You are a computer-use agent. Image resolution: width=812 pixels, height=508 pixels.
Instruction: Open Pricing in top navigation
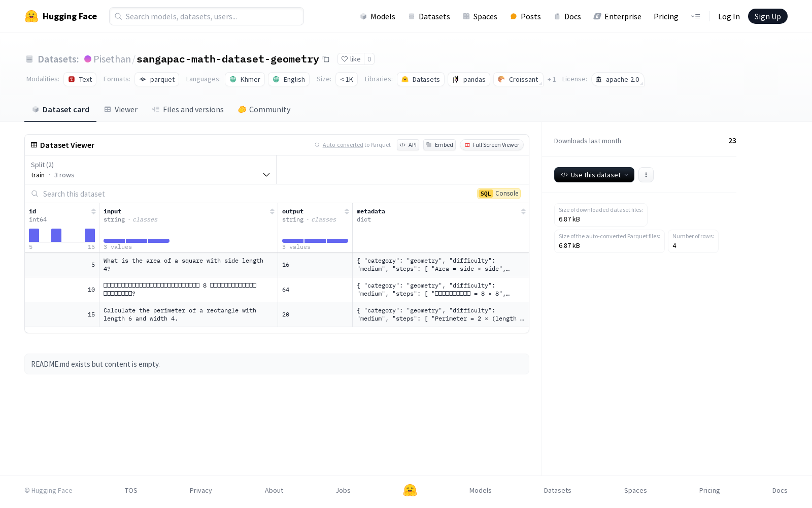(666, 16)
